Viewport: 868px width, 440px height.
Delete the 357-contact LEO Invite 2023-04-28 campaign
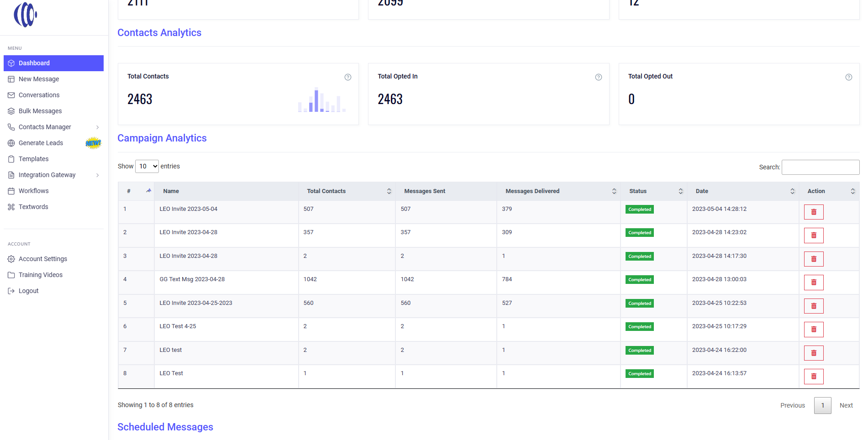point(813,236)
